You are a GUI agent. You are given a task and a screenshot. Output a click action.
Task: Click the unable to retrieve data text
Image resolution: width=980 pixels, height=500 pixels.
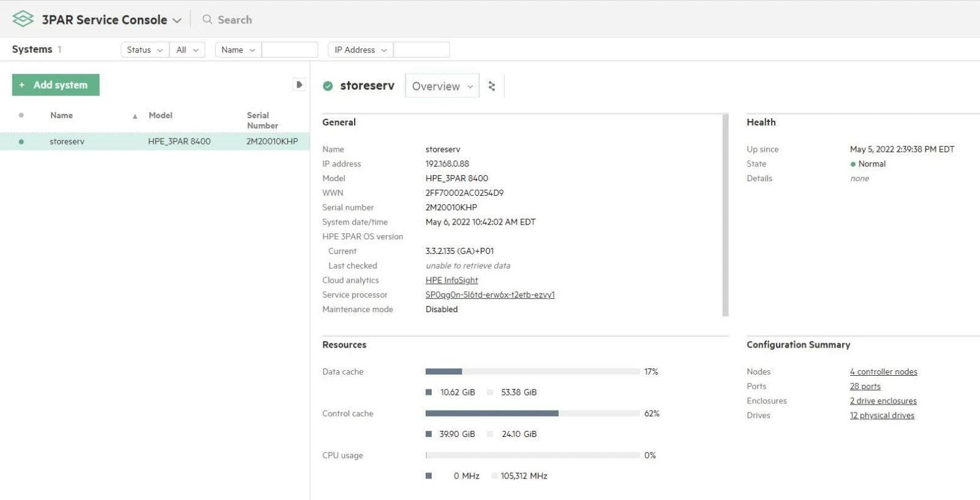pyautogui.click(x=468, y=266)
